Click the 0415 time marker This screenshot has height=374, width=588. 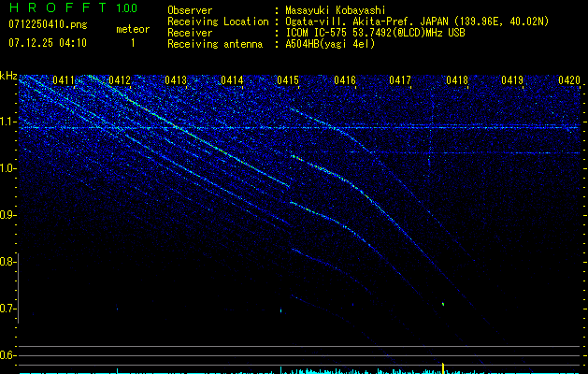[288, 80]
